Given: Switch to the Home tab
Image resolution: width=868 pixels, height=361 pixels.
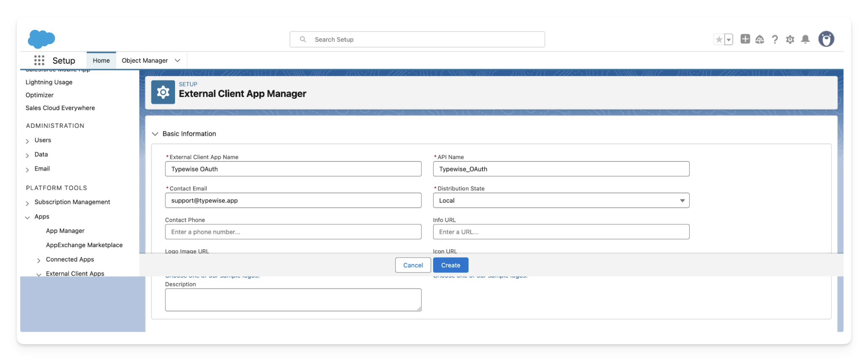Looking at the screenshot, I should click(101, 60).
